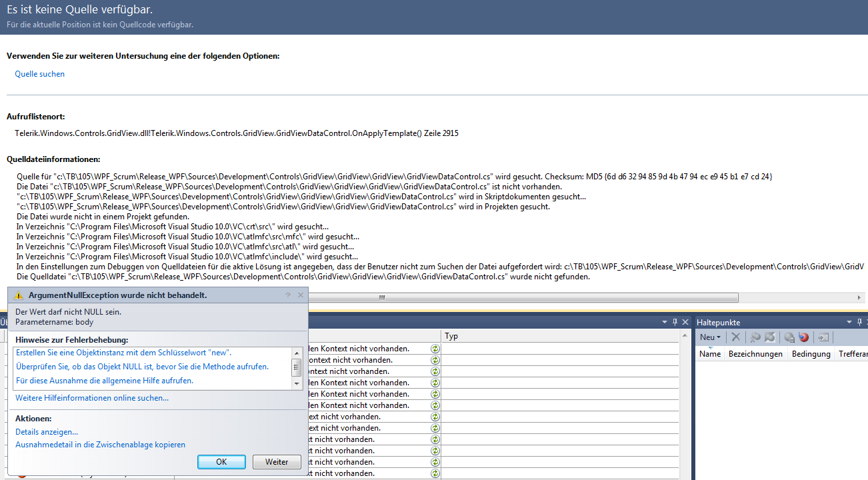The height and width of the screenshot is (480, 868).
Task: Click the "Parametername: body" text in the dialog
Action: [x=55, y=322]
